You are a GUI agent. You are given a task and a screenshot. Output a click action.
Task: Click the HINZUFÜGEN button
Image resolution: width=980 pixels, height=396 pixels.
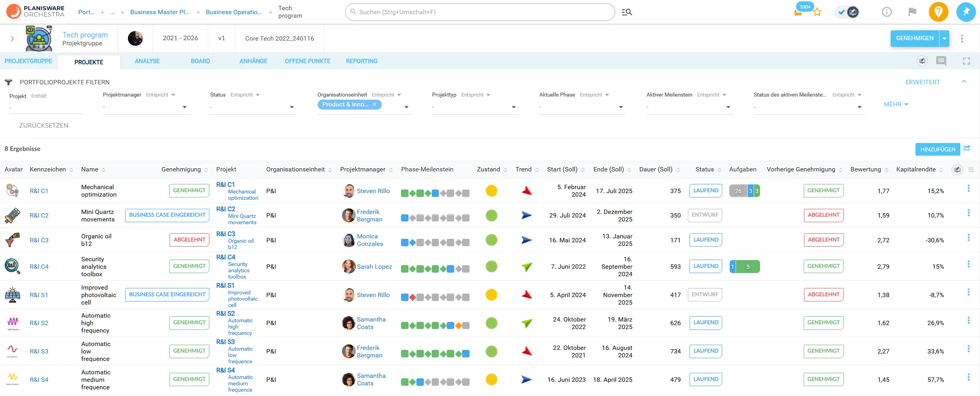[x=937, y=149]
